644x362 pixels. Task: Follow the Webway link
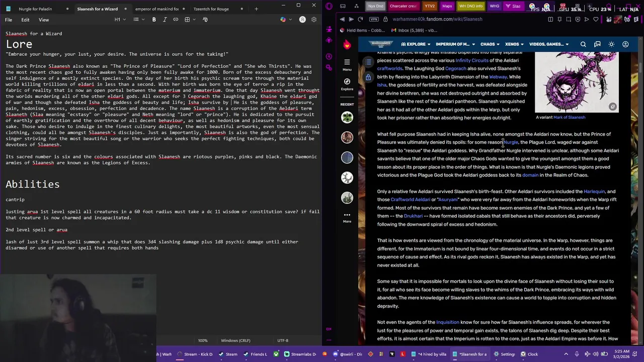(498, 77)
